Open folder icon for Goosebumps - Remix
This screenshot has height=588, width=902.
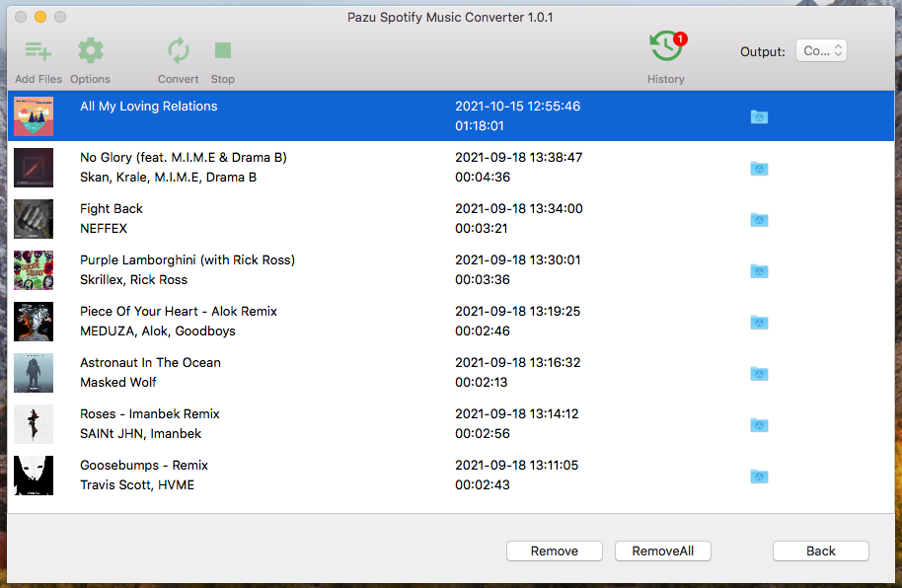coord(759,476)
